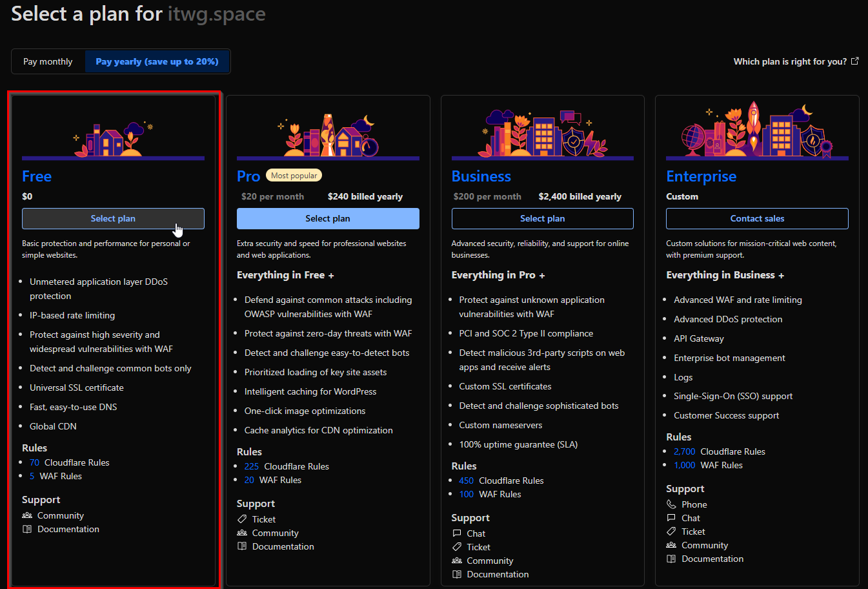Switch billing to Pay monthly

[x=48, y=61]
